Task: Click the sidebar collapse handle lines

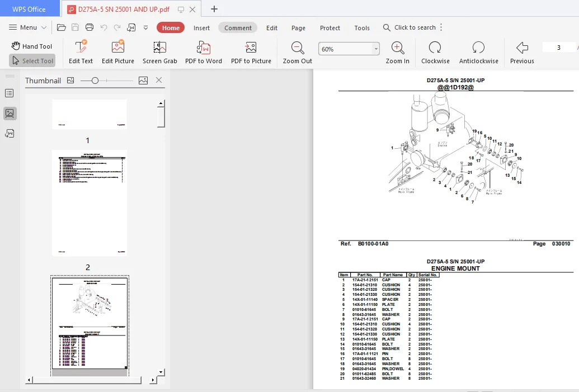Action: tap(10, 77)
